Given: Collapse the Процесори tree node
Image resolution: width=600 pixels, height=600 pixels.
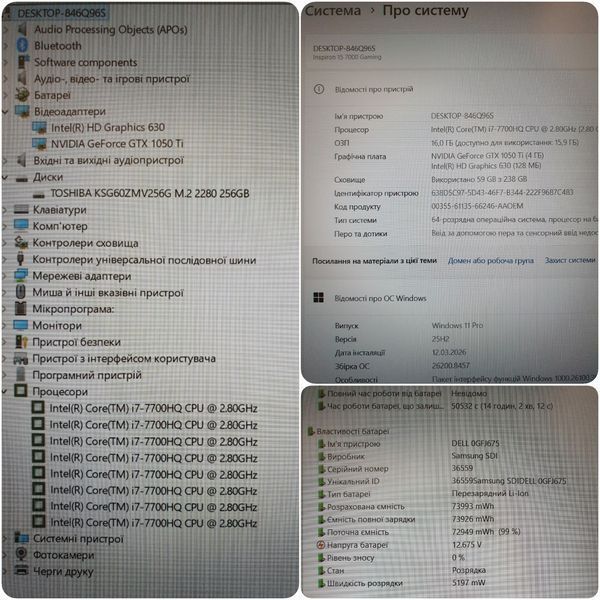Looking at the screenshot, I should [x=5, y=391].
